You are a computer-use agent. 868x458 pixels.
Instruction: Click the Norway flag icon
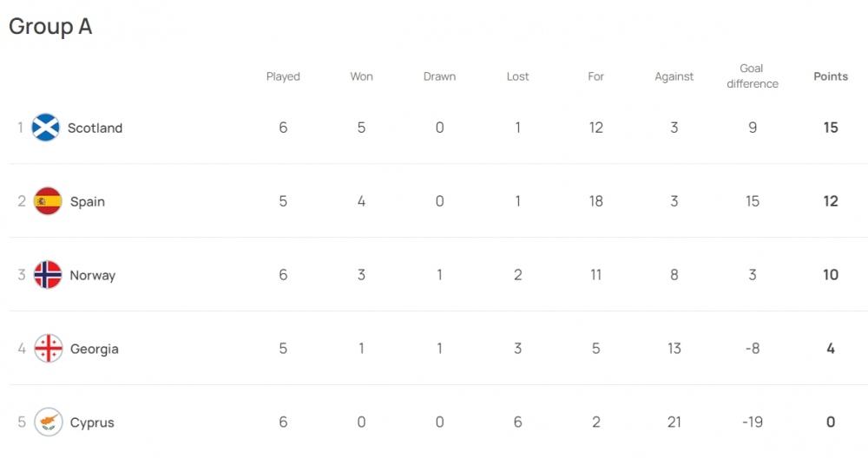coord(48,275)
